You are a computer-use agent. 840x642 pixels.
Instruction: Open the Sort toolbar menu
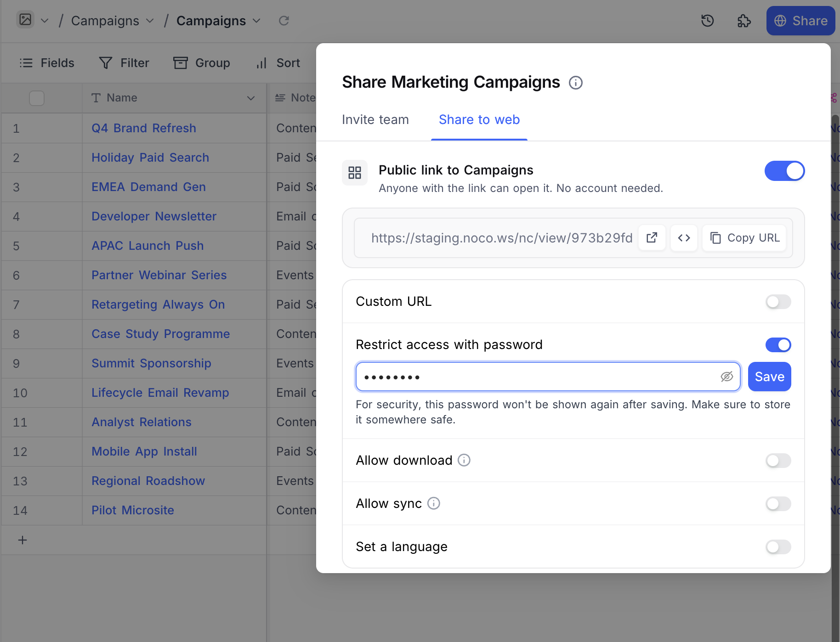pos(278,63)
